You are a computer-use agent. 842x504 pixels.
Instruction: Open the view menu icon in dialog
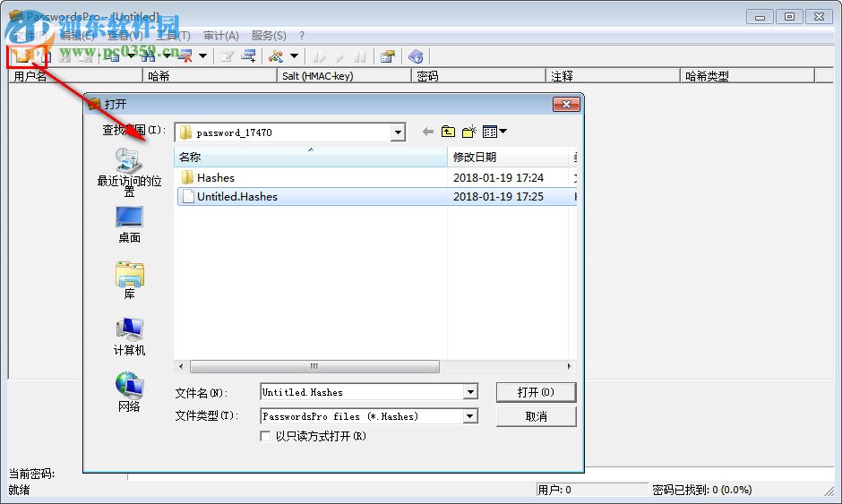(x=494, y=132)
